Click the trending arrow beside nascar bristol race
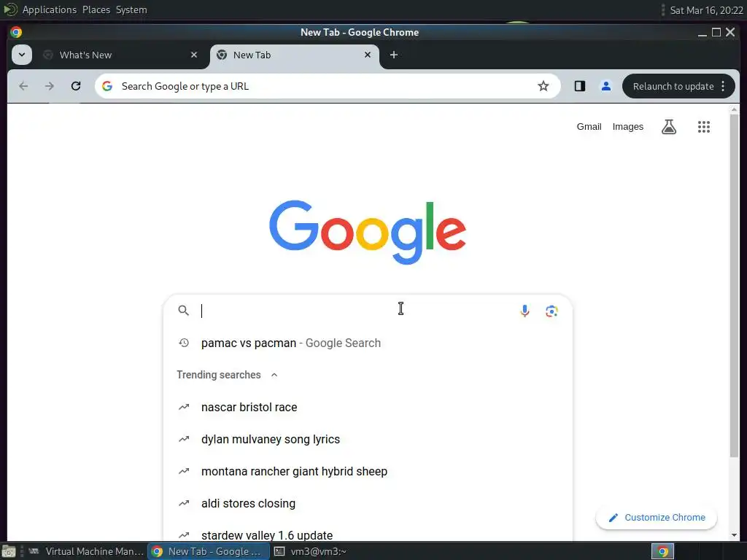The width and height of the screenshot is (747, 560). (x=183, y=407)
